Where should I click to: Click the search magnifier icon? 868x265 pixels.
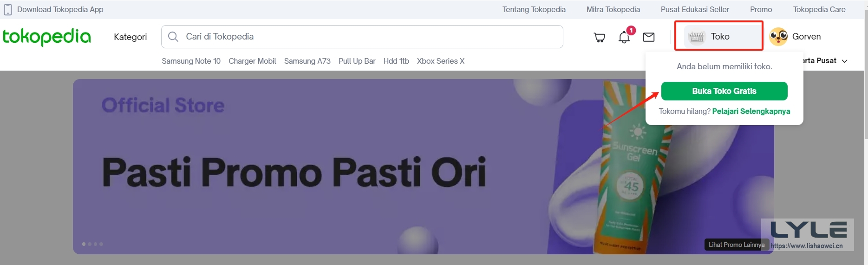(173, 37)
